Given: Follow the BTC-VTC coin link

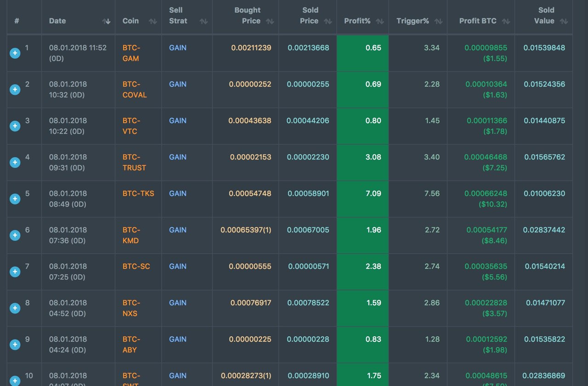Looking at the screenshot, I should (131, 126).
